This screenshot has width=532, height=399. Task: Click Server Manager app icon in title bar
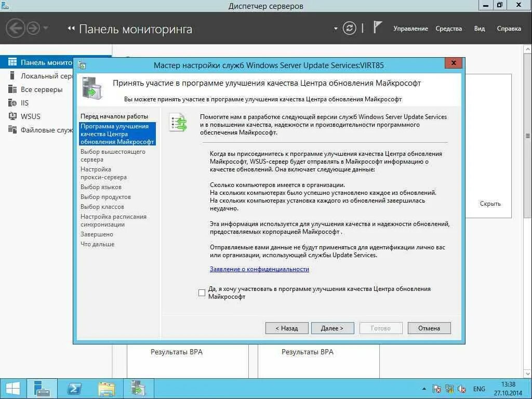point(4,5)
